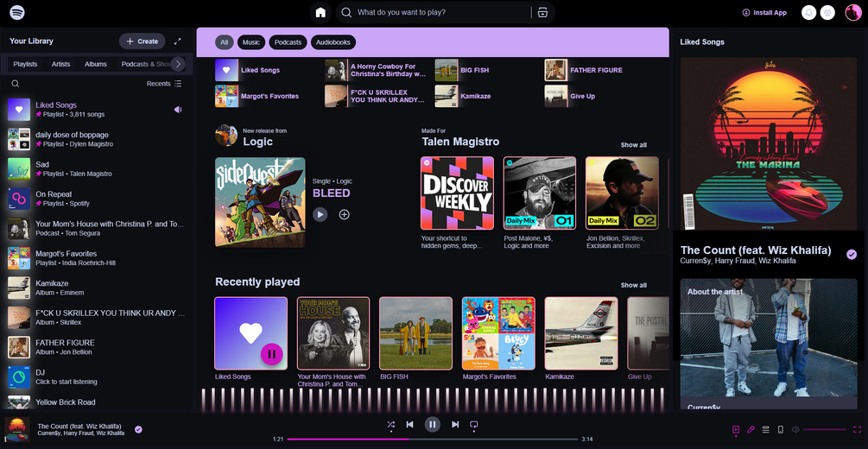The image size is (868, 449).
Task: Enter full screen mode
Action: [857, 430]
